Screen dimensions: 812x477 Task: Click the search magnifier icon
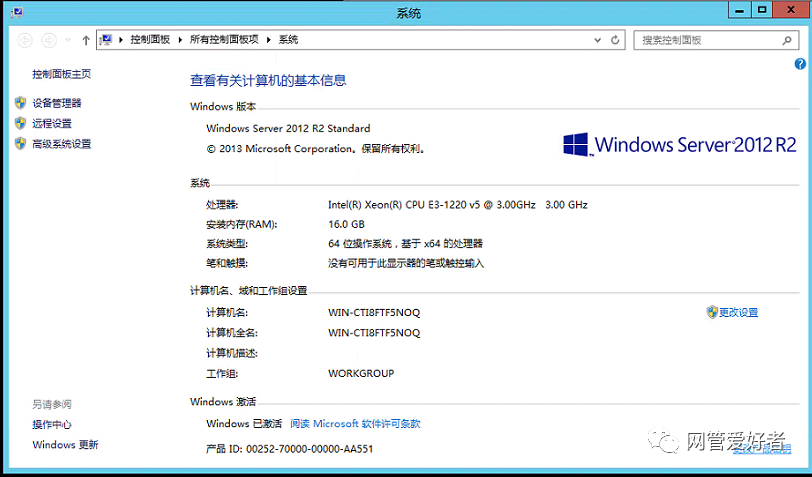coord(787,40)
